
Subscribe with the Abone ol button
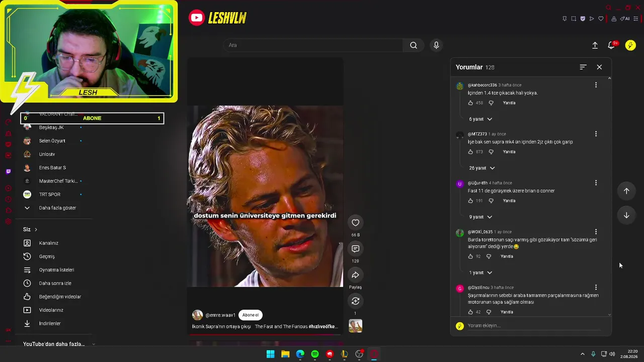[251, 315]
